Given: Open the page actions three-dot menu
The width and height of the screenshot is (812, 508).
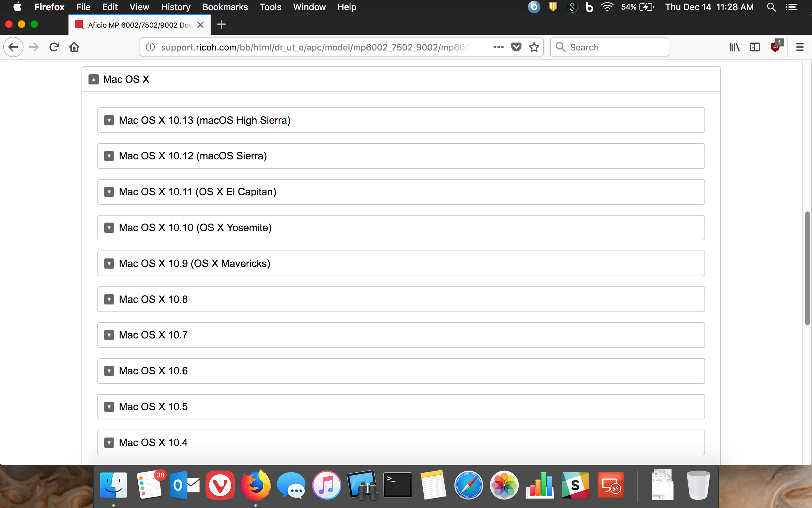Looking at the screenshot, I should click(x=498, y=47).
